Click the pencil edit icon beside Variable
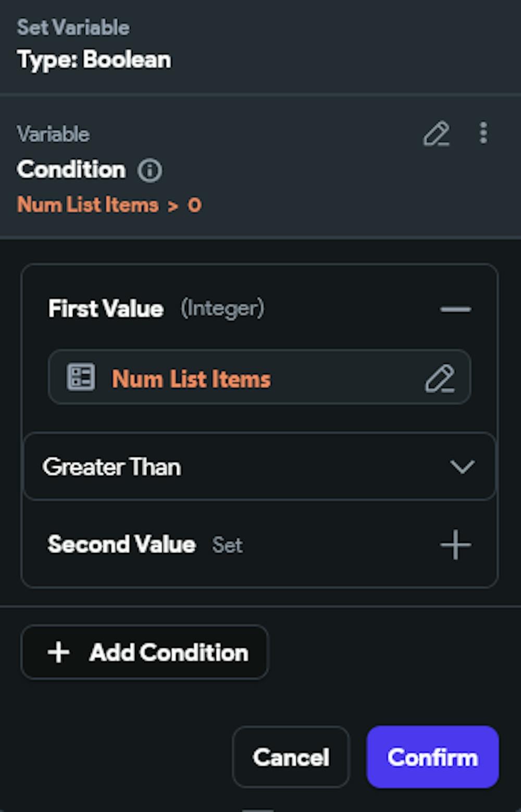The height and width of the screenshot is (812, 521). pos(436,134)
